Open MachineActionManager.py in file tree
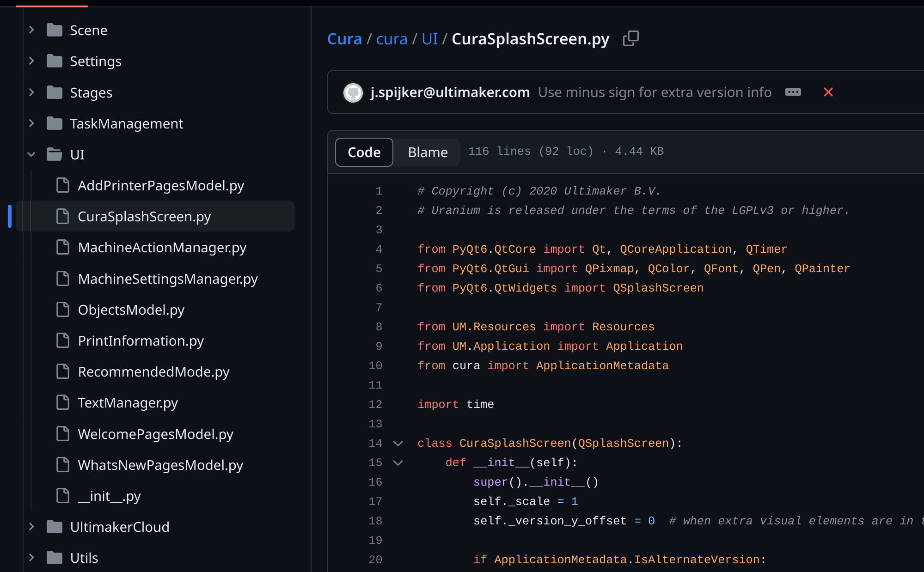Viewport: 924px width, 572px height. click(162, 247)
